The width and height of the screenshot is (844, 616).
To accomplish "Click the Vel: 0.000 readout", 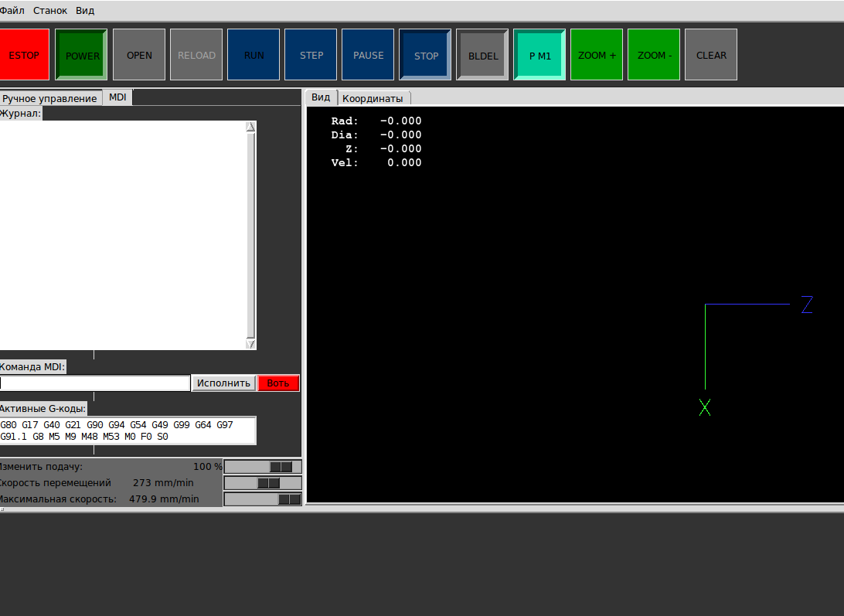I will pyautogui.click(x=376, y=162).
